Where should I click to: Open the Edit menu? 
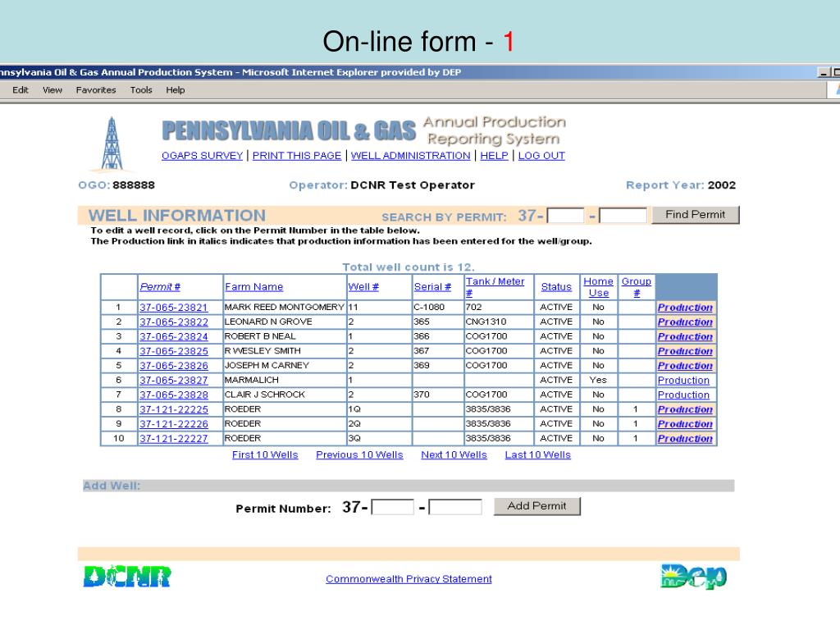21,90
